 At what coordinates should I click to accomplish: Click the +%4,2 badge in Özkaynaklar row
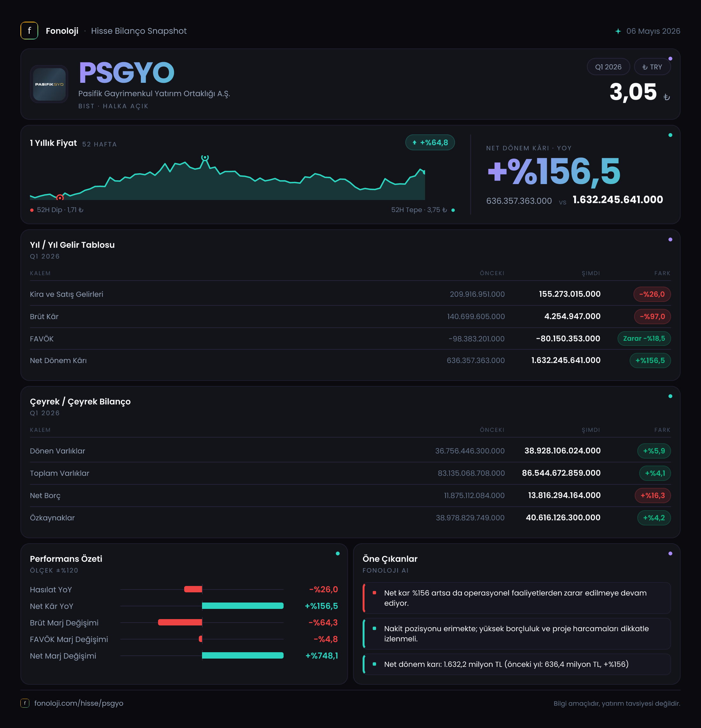point(654,518)
